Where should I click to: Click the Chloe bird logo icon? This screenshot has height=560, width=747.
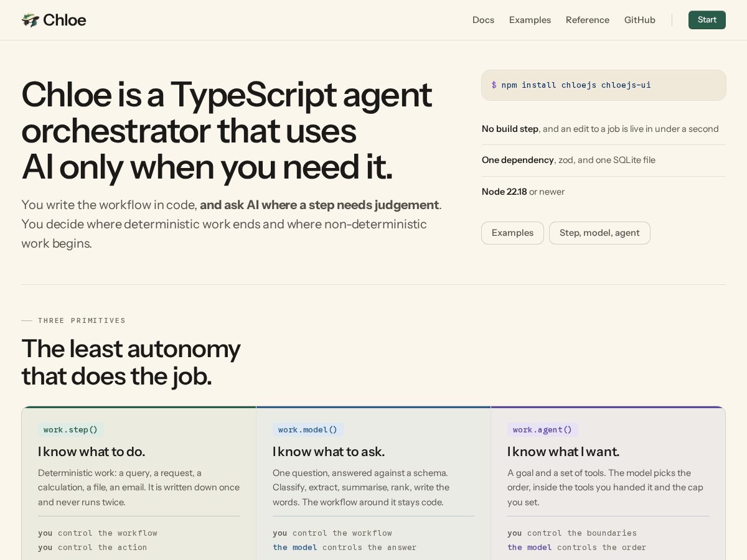(30, 20)
